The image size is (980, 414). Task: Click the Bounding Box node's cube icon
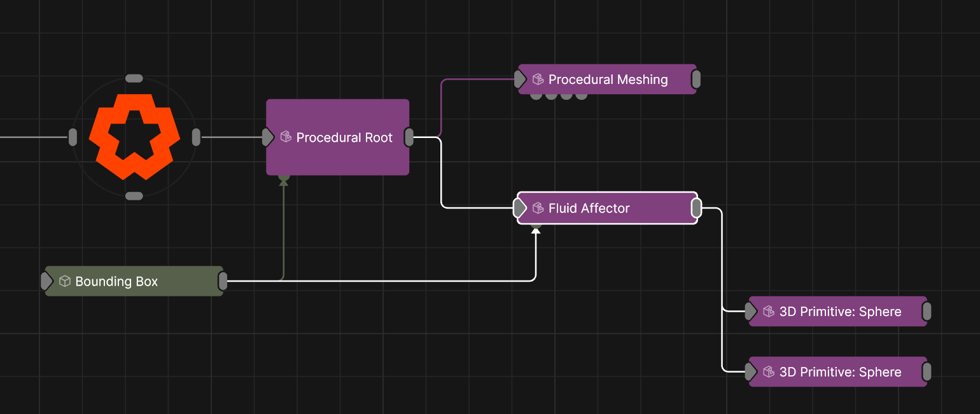64,281
